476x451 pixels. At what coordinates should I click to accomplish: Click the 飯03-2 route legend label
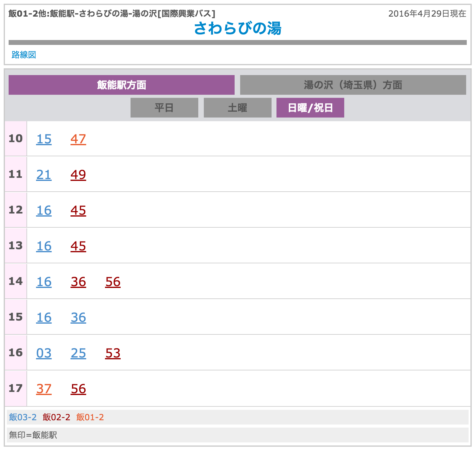point(23,417)
